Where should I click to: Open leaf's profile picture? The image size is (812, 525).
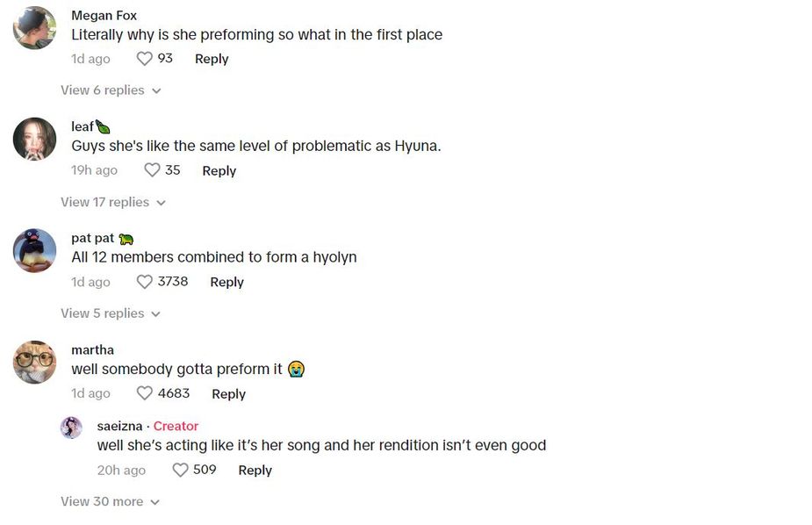(x=33, y=139)
